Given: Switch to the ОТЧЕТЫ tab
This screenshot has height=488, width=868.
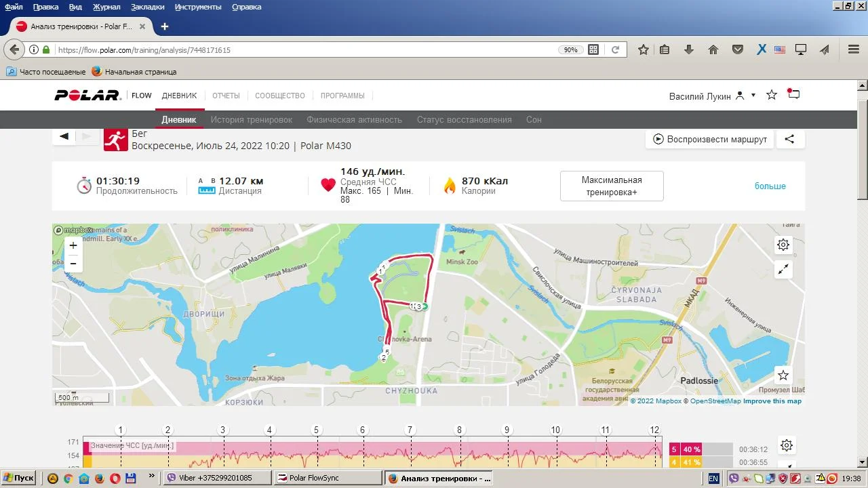Looking at the screenshot, I should [226, 96].
